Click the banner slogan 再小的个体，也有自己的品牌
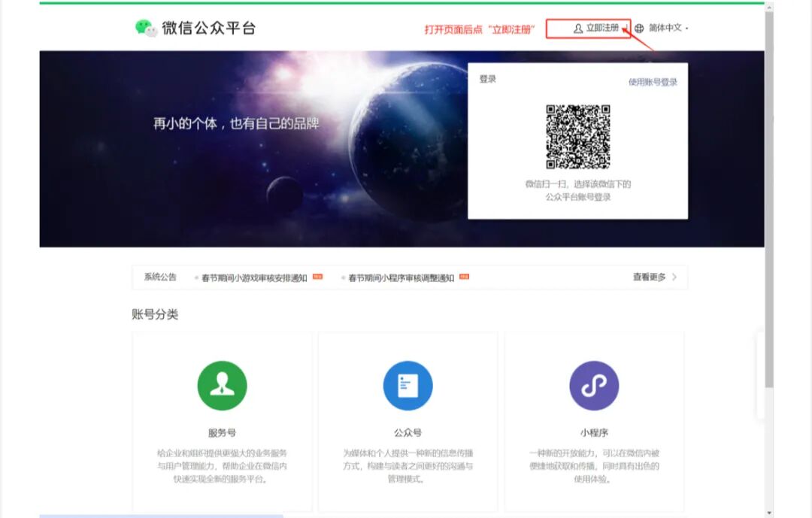 click(236, 124)
